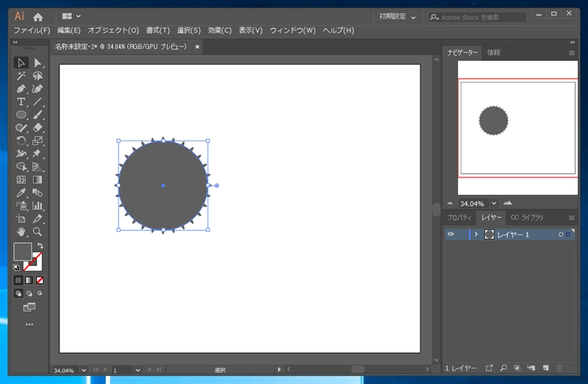Image resolution: width=588 pixels, height=384 pixels.
Task: Switch to プロパティ tab
Action: (459, 218)
